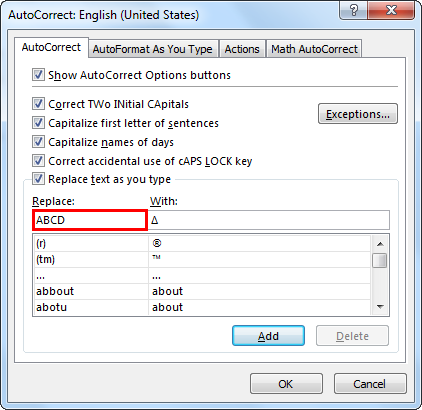Image resolution: width=422 pixels, height=410 pixels.
Task: Select the abbout entry in list
Action: click(x=202, y=291)
